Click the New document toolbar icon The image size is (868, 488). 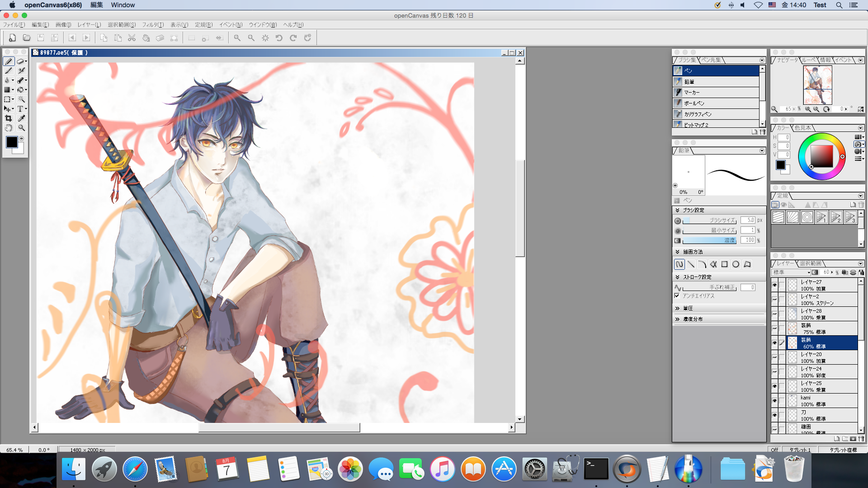(x=12, y=38)
